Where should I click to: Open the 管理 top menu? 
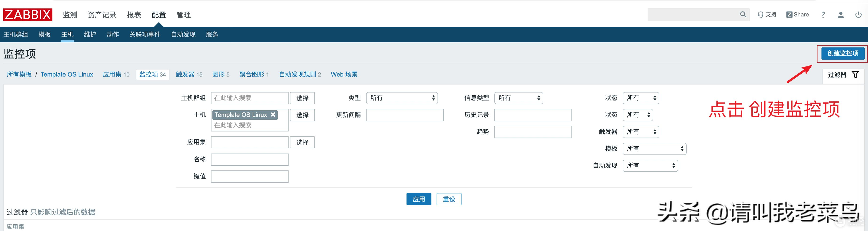184,15
